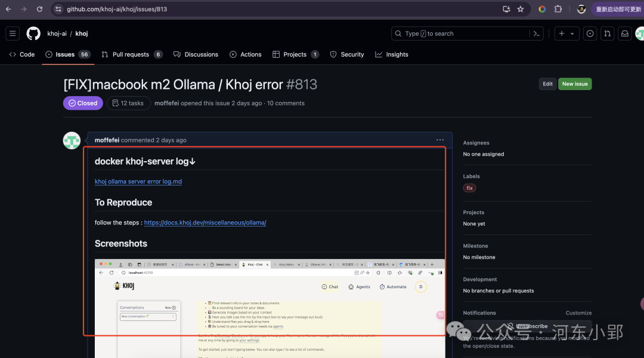The width and height of the screenshot is (644, 358).
Task: Click moffefei name in comment header
Action: (107, 140)
